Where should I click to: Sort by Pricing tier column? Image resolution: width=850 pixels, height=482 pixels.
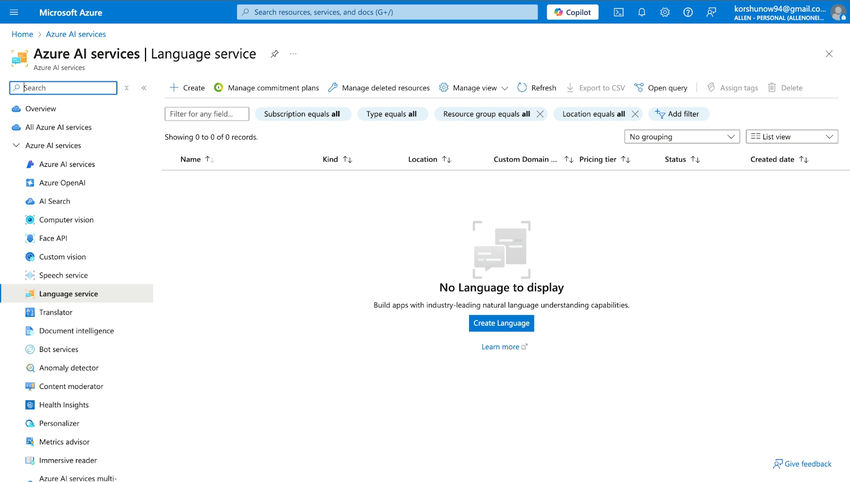[604, 159]
